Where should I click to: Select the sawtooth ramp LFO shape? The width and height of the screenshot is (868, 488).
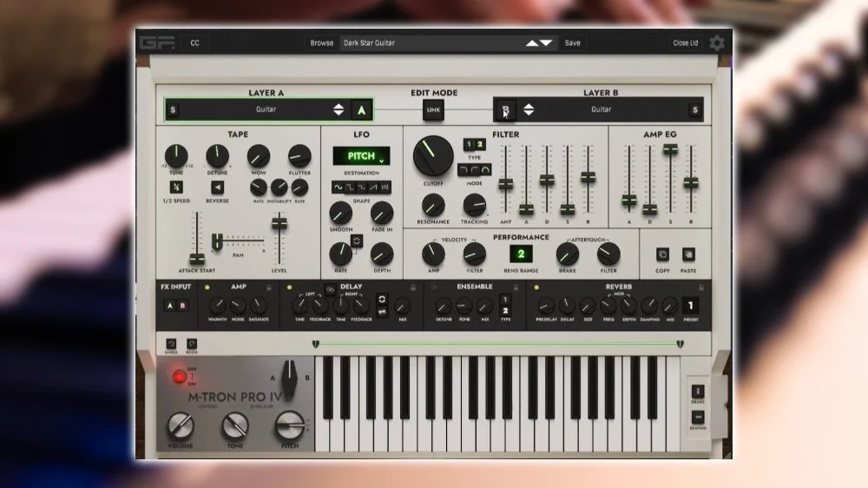[373, 188]
